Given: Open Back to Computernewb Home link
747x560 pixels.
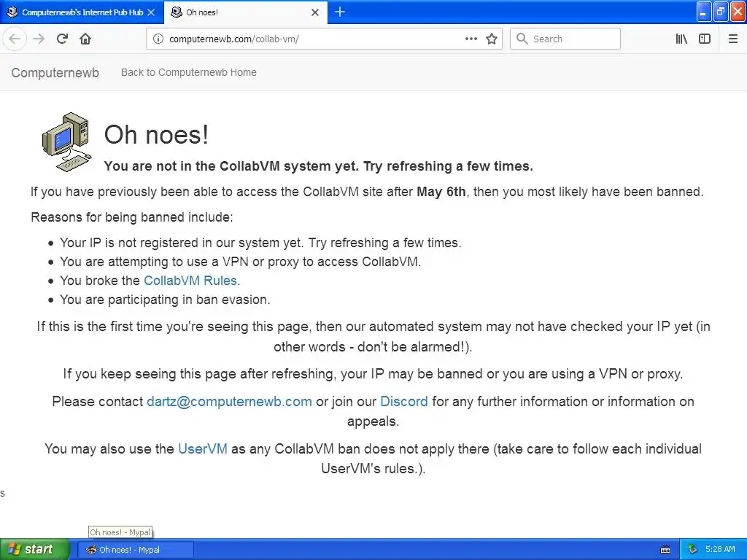Looking at the screenshot, I should pos(189,72).
